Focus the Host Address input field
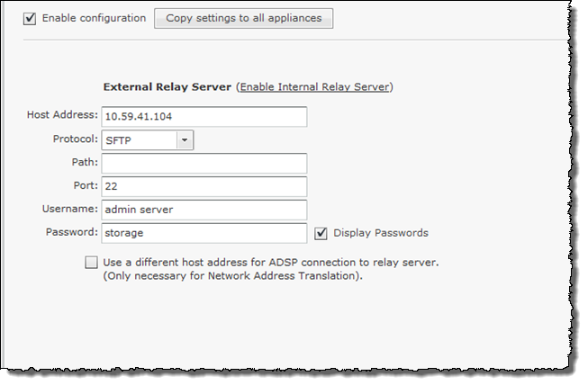Image resolution: width=588 pixels, height=385 pixels. [x=204, y=116]
